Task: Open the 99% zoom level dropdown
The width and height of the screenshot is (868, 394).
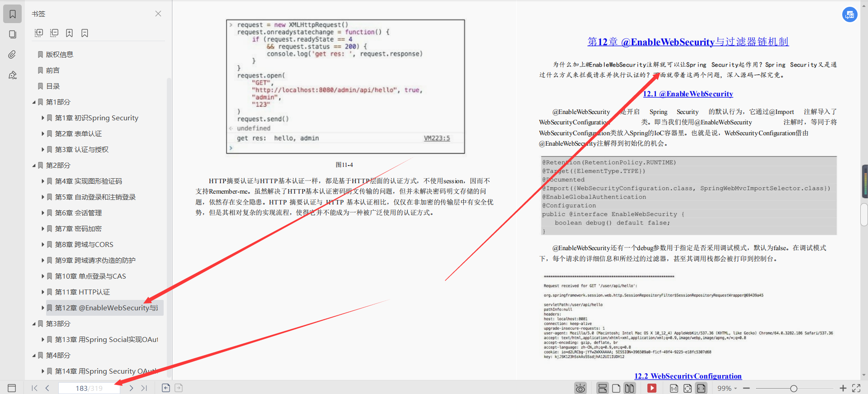Action: coord(727,388)
